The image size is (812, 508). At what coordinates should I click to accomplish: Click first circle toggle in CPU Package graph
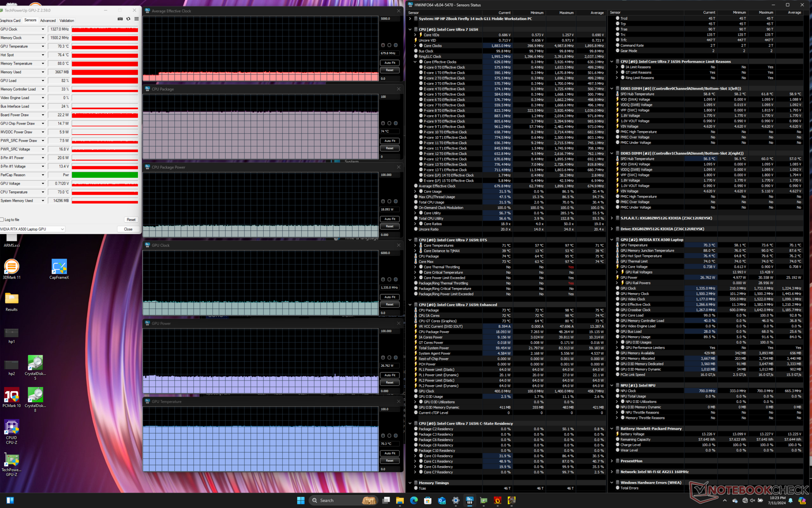[x=383, y=123]
